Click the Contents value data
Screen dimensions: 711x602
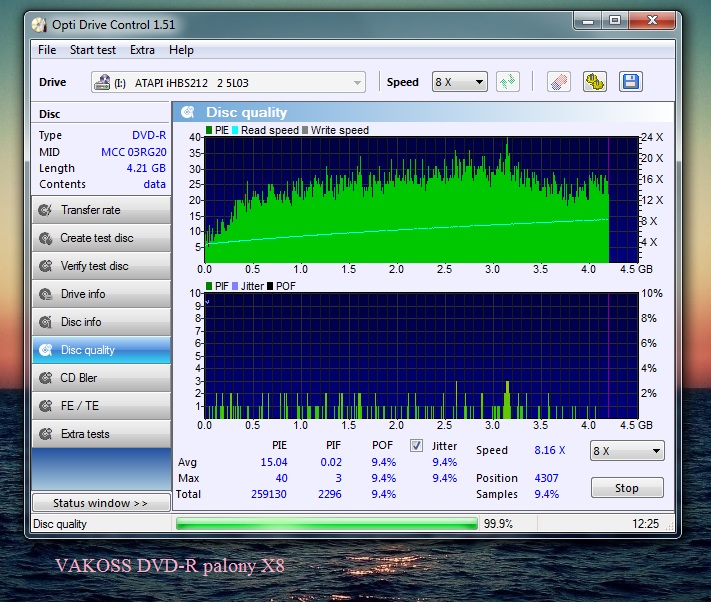point(155,184)
